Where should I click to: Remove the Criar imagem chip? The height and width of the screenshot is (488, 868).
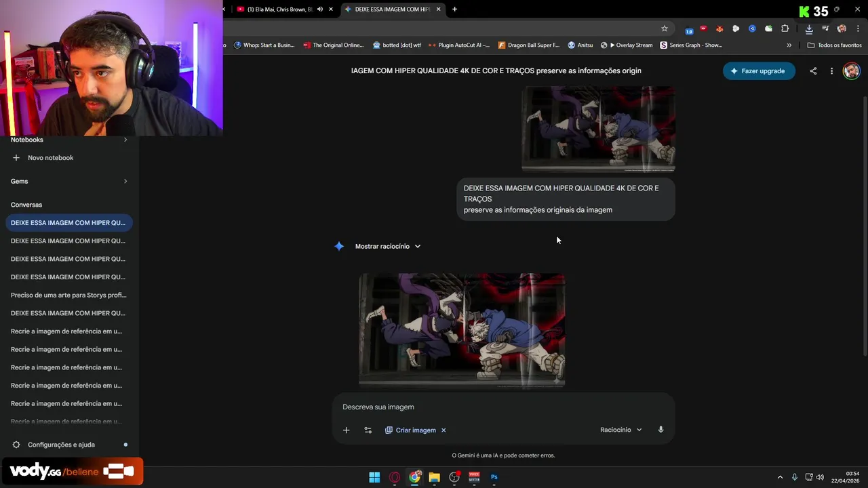[443, 430]
